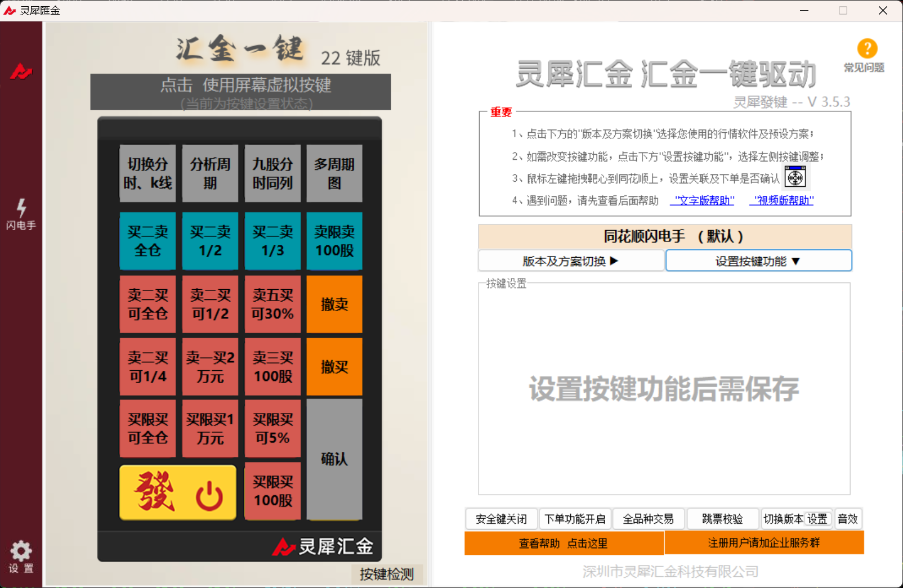Select the 同花顺闪电手（默认）scheme header

point(664,236)
